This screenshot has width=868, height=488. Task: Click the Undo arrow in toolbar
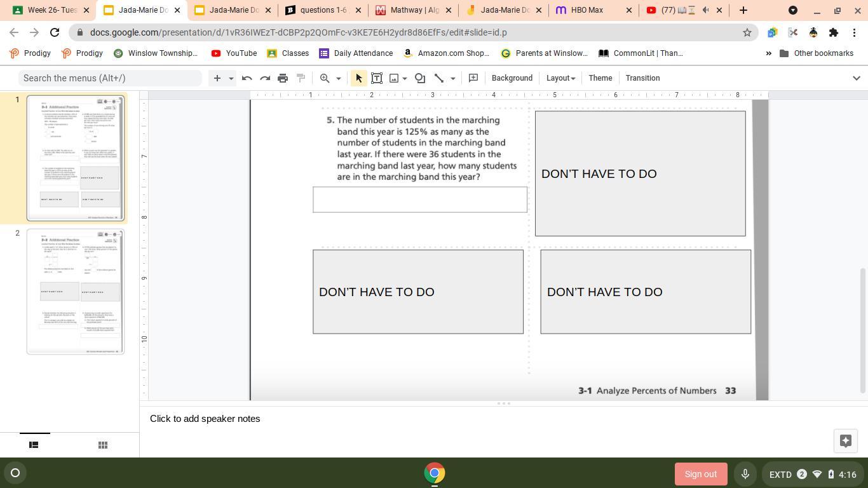point(247,78)
